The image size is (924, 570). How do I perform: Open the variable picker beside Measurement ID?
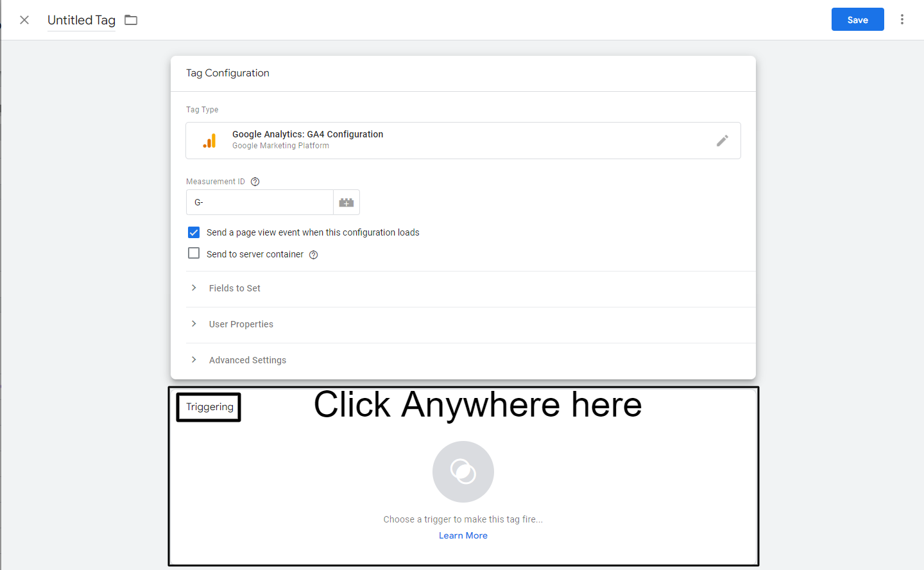[x=346, y=202]
